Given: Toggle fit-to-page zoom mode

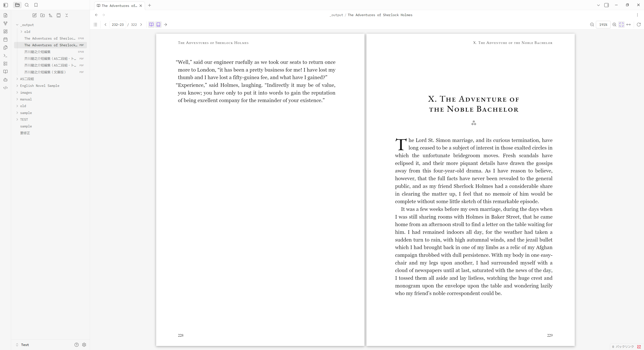Looking at the screenshot, I should point(621,24).
